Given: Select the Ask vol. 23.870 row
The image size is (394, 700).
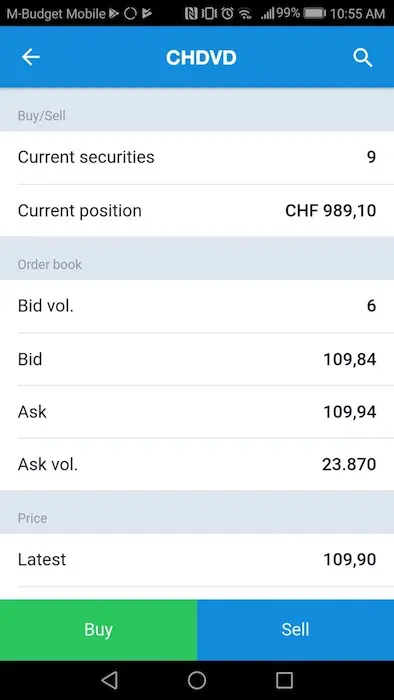Looking at the screenshot, I should pos(197,464).
